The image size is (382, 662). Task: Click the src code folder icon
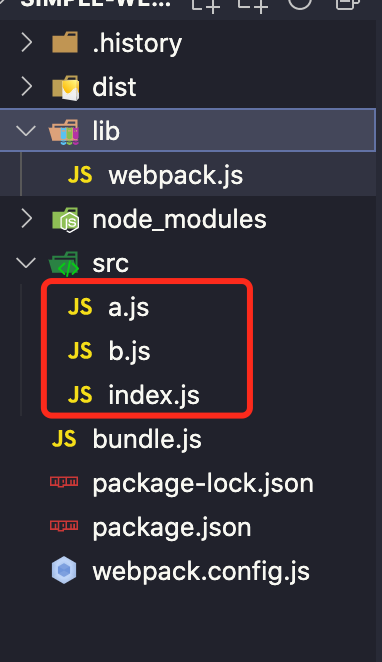(x=64, y=264)
